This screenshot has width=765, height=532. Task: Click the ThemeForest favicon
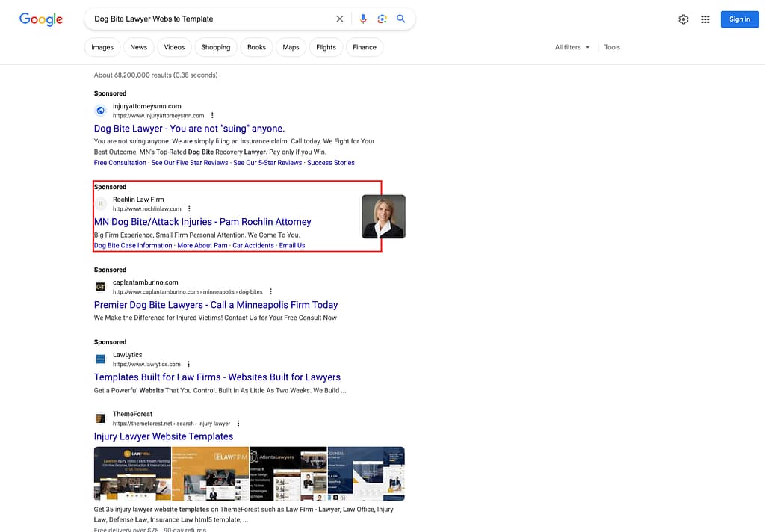click(101, 418)
